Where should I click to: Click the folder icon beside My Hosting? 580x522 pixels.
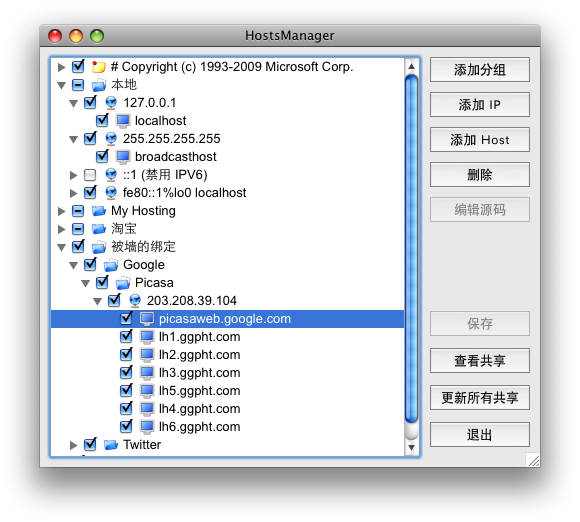pyautogui.click(x=99, y=211)
